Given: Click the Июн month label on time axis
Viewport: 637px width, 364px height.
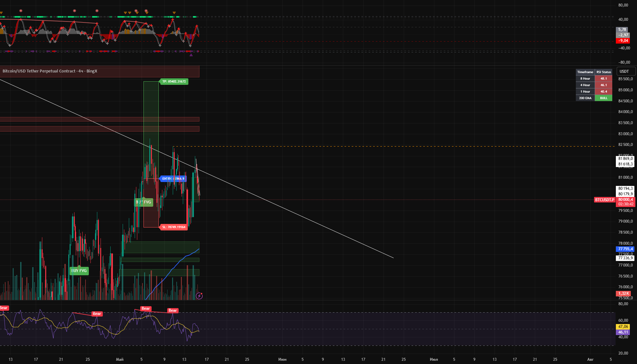Looking at the screenshot, I should coord(282,359).
